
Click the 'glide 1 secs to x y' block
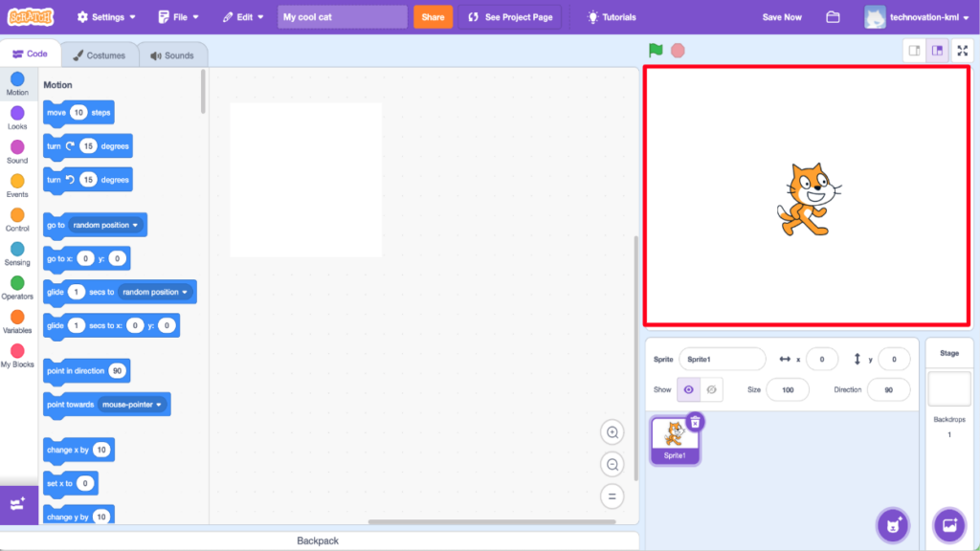(x=111, y=326)
